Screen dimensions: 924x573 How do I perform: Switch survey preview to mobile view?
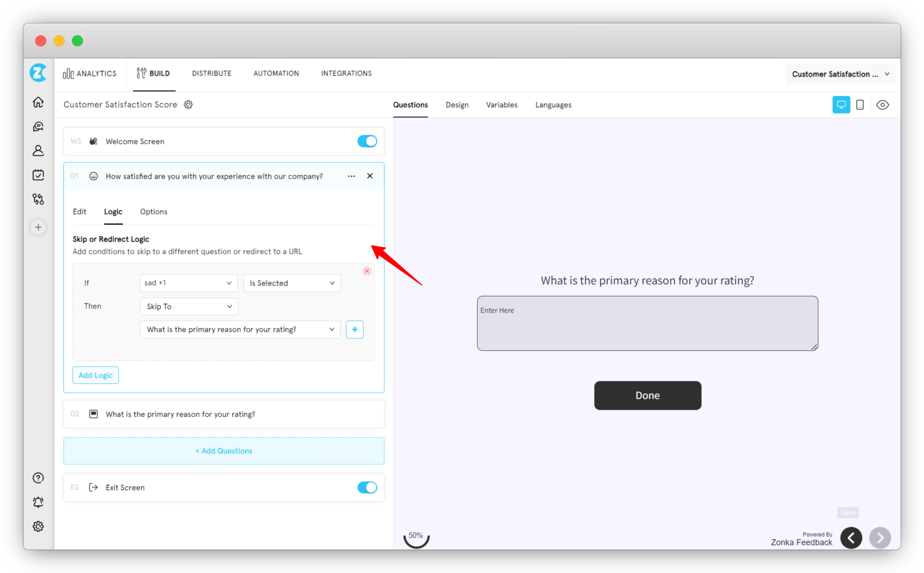860,105
